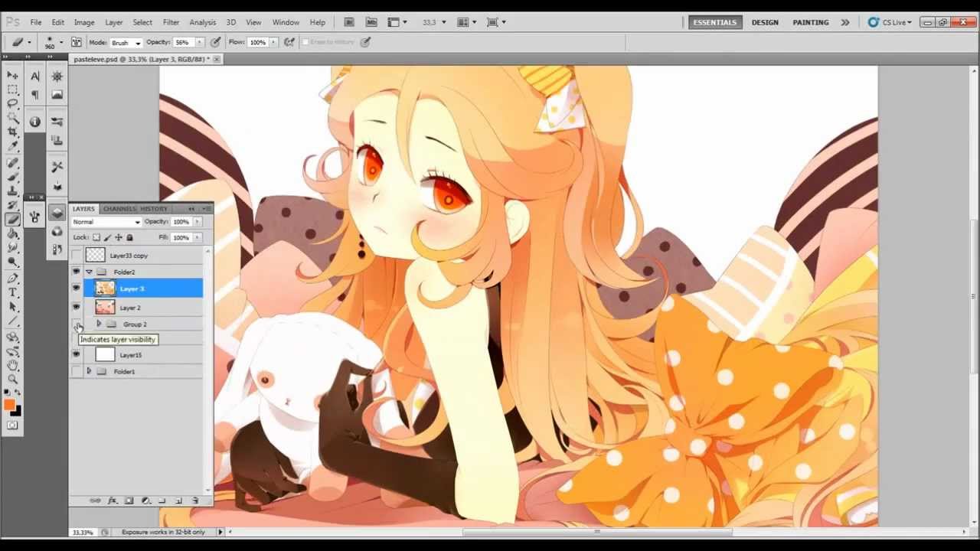Open the Image menu

coord(84,22)
